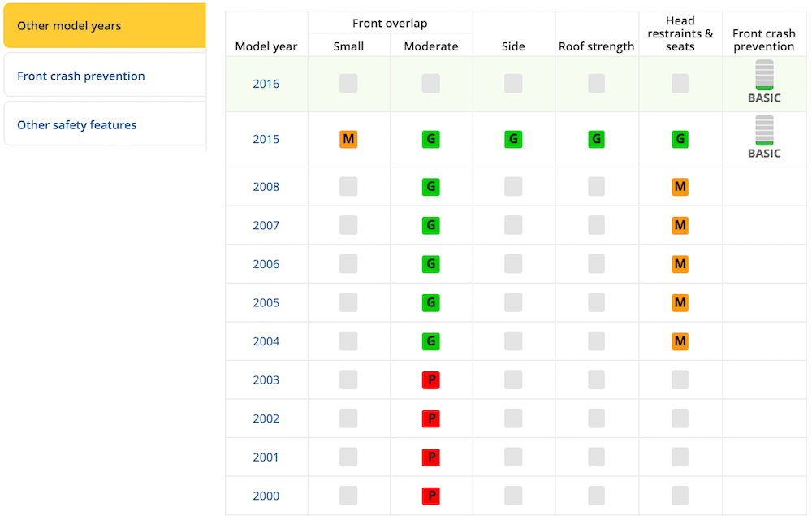Open the 2008 model year link
This screenshot has width=812, height=516.
266,187
